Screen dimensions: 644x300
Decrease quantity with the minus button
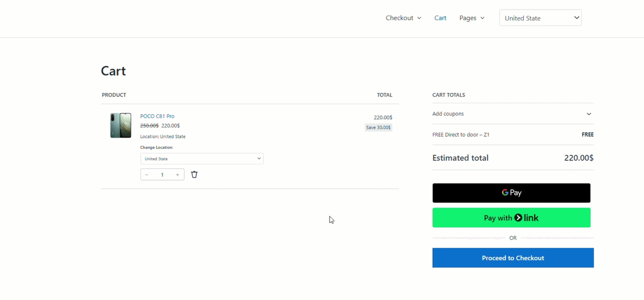coord(147,175)
